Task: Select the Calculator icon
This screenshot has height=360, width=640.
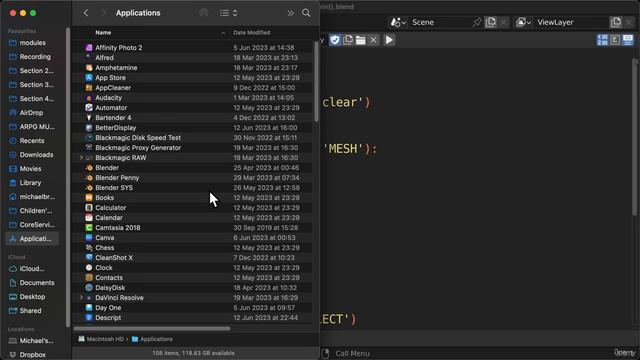Action: 89,208
